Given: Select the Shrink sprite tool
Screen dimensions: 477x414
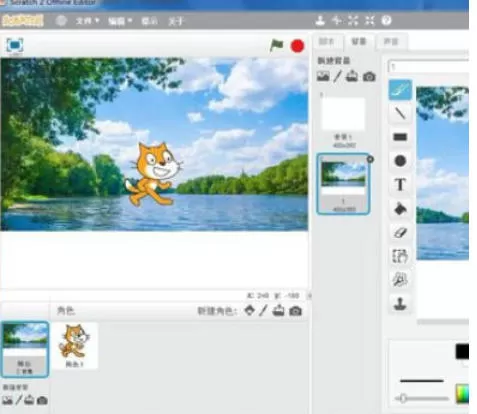Looking at the screenshot, I should [370, 21].
